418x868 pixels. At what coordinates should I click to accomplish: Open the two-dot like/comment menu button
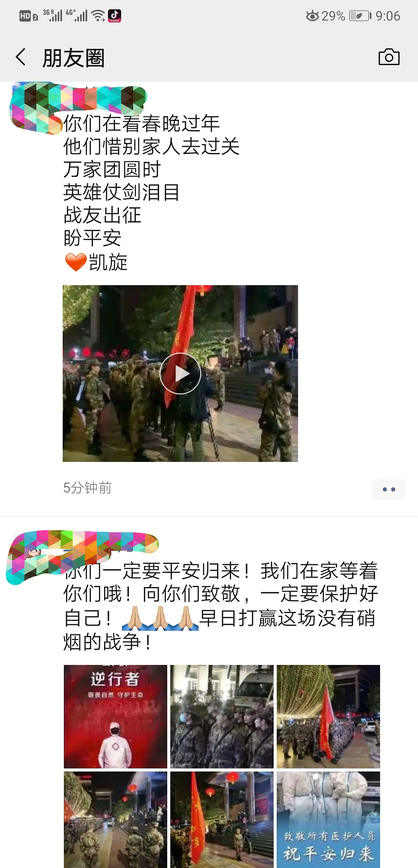389,489
